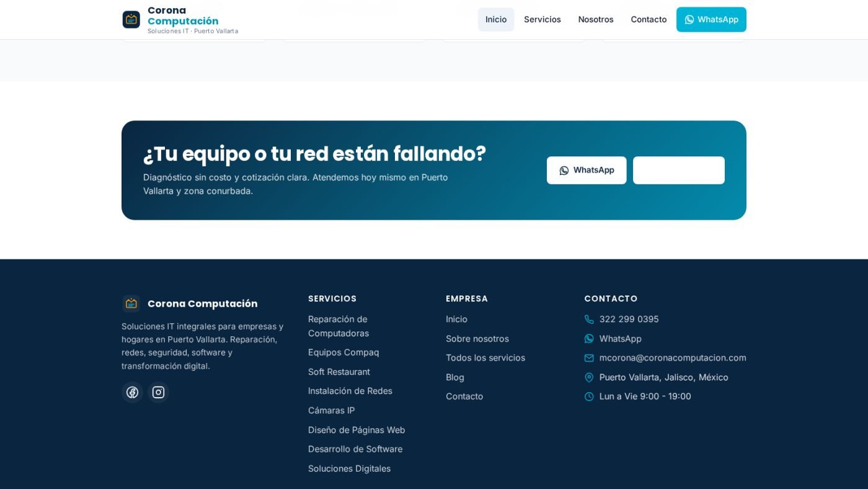This screenshot has width=868, height=489.
Task: Follow the Inicio link under Empresa
Action: (x=456, y=319)
